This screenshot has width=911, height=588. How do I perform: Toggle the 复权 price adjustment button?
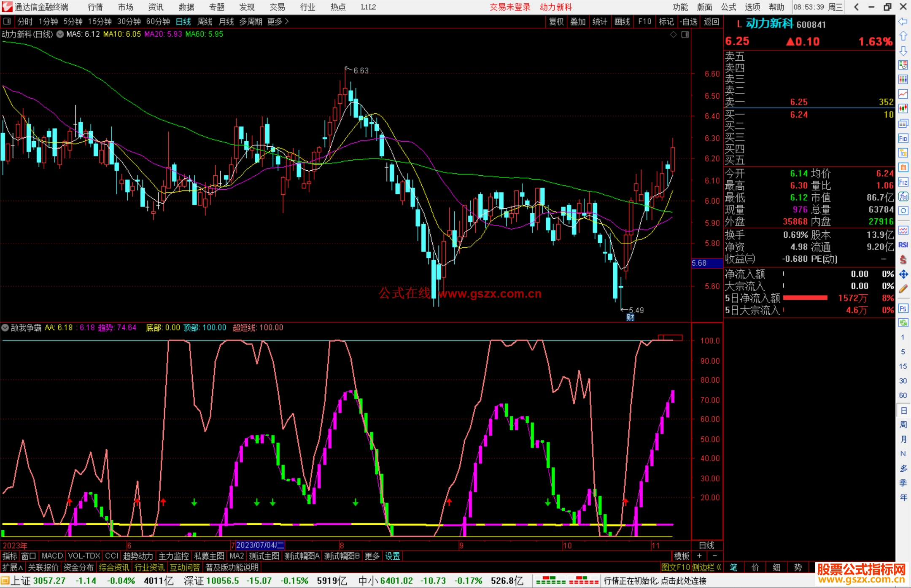pyautogui.click(x=556, y=21)
